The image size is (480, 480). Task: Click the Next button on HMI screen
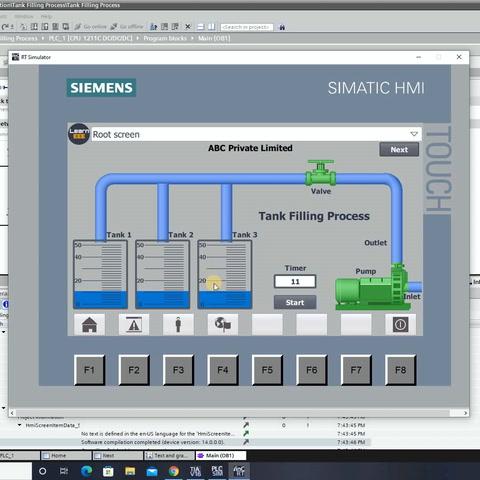[x=399, y=150]
